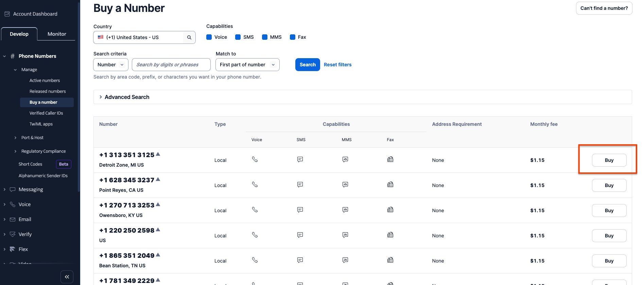Click the Account Dashboard icon
Viewport: 644px width, 285px height.
[x=7, y=14]
